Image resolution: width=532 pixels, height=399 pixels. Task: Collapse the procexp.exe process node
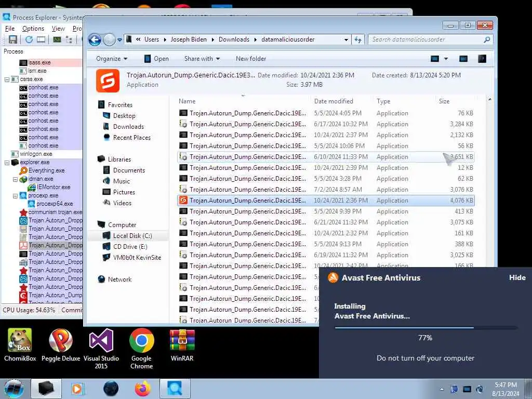[x=15, y=196]
